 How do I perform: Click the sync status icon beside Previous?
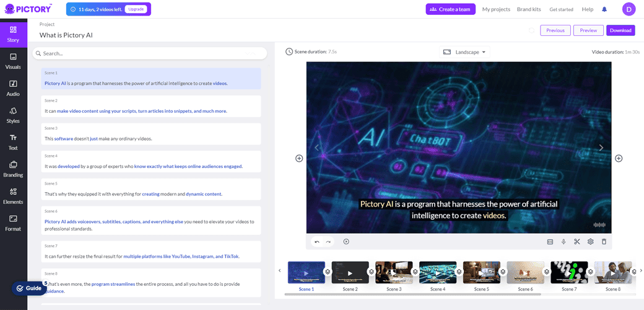click(531, 30)
